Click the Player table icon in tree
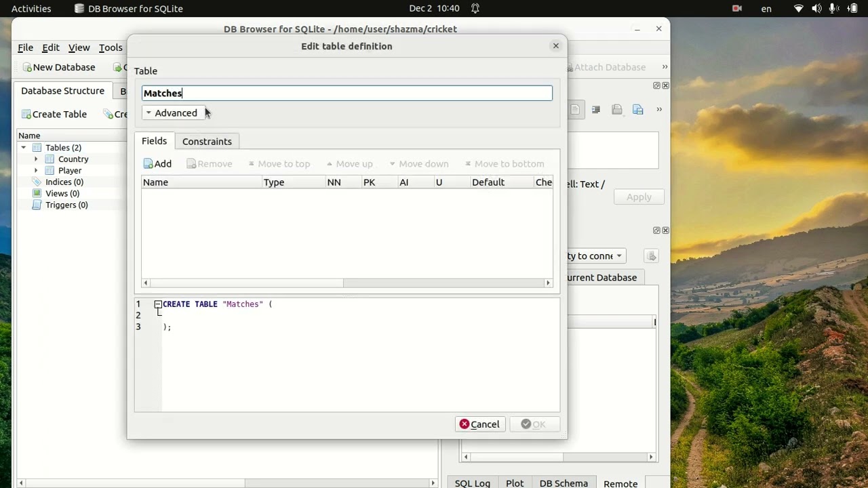Image resolution: width=868 pixels, height=488 pixels. point(50,171)
